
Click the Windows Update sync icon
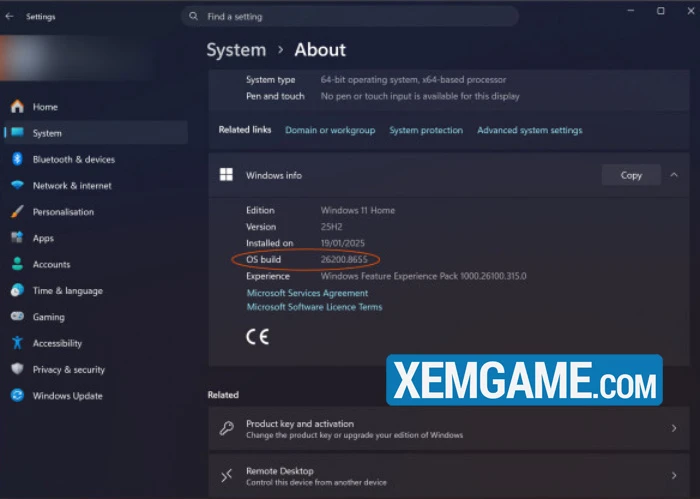[x=17, y=395]
